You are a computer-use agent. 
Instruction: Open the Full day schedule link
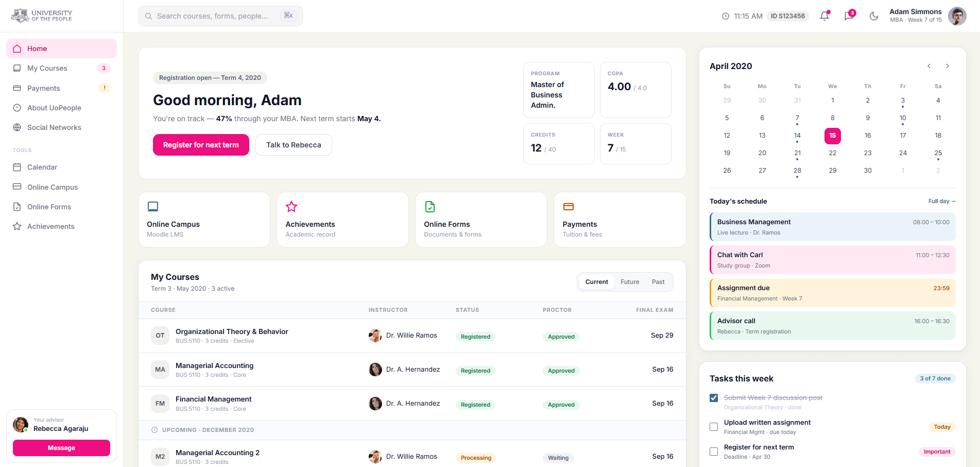point(941,202)
